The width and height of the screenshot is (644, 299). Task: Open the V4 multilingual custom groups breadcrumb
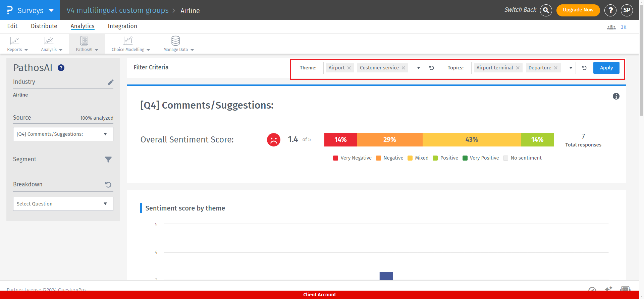pos(118,10)
